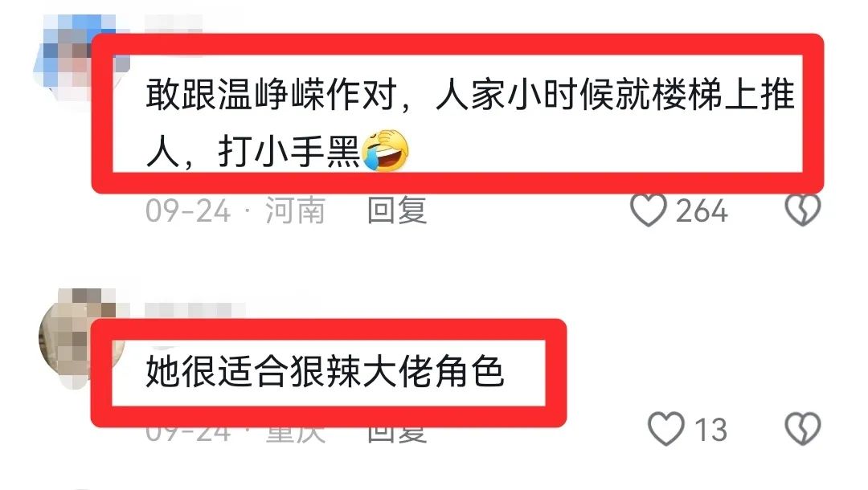Open the second commenter's blurred username
This screenshot has width=868, height=490.
tap(195, 310)
